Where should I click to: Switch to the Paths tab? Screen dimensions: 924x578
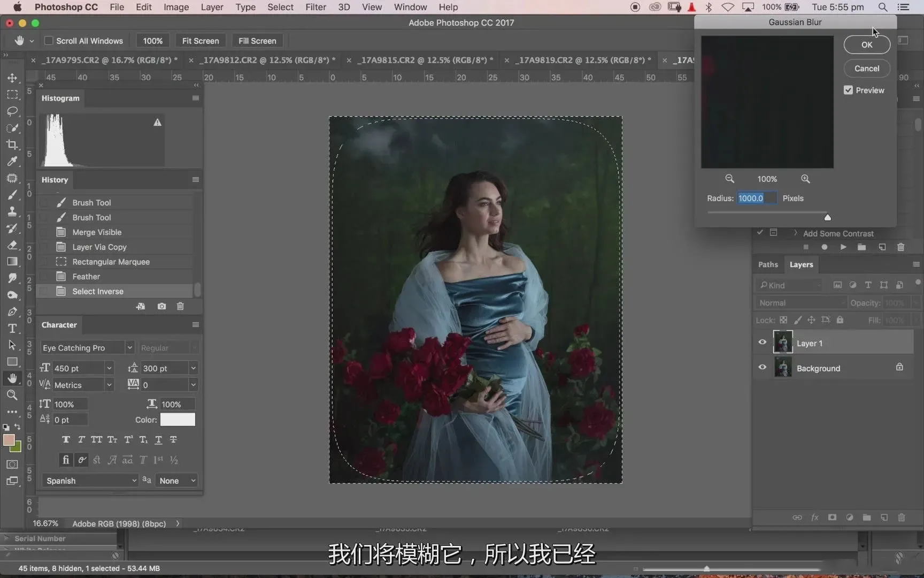point(768,264)
